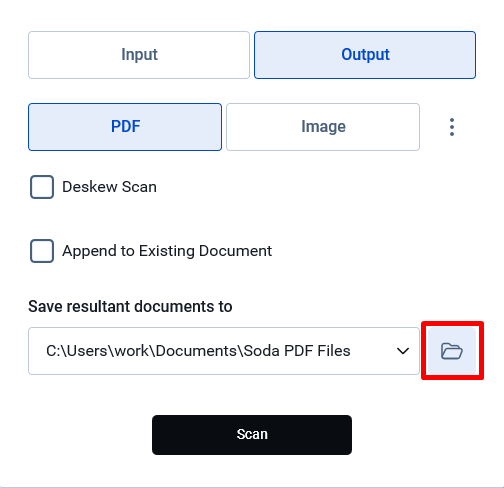Image resolution: width=504 pixels, height=488 pixels.
Task: Switch to the Input tab
Action: point(139,55)
